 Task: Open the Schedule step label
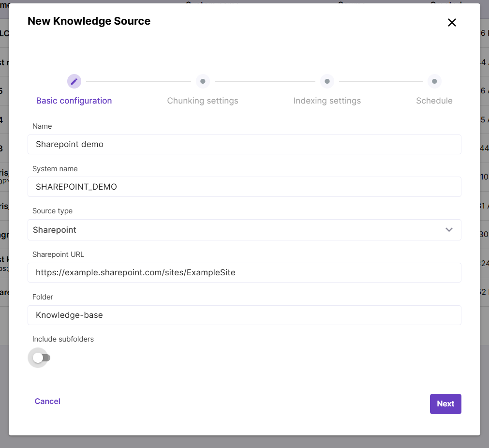(x=434, y=101)
